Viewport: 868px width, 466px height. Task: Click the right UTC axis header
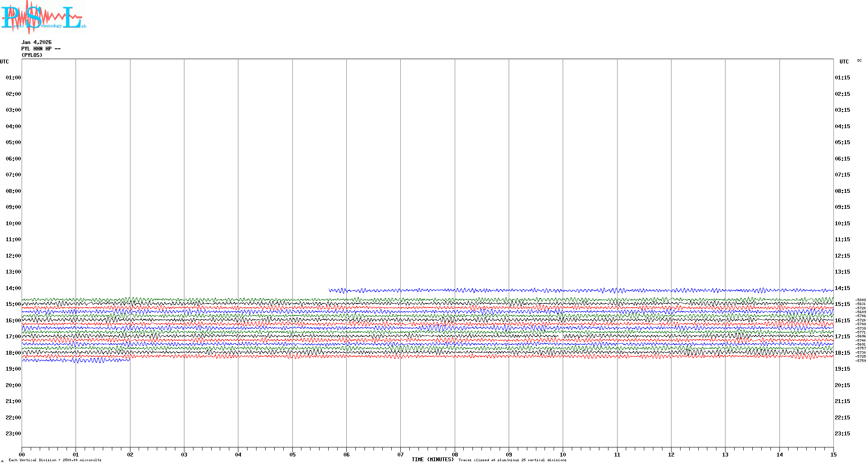[x=844, y=62]
